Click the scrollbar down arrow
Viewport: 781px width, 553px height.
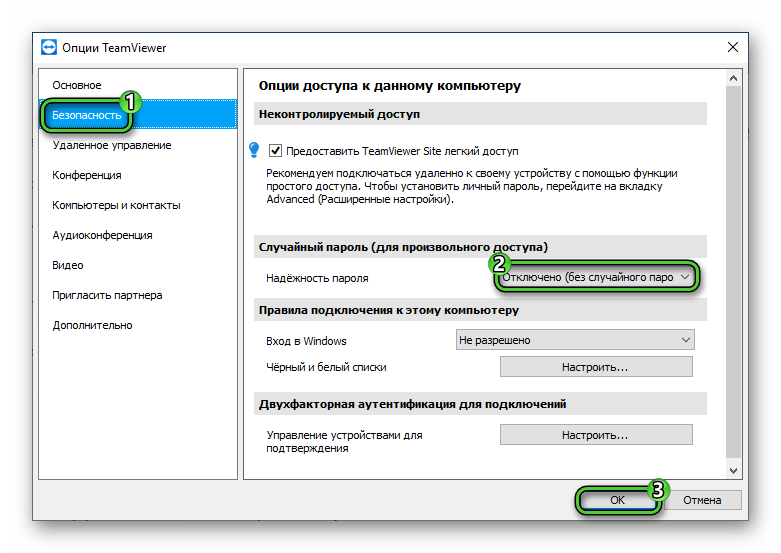tap(733, 470)
